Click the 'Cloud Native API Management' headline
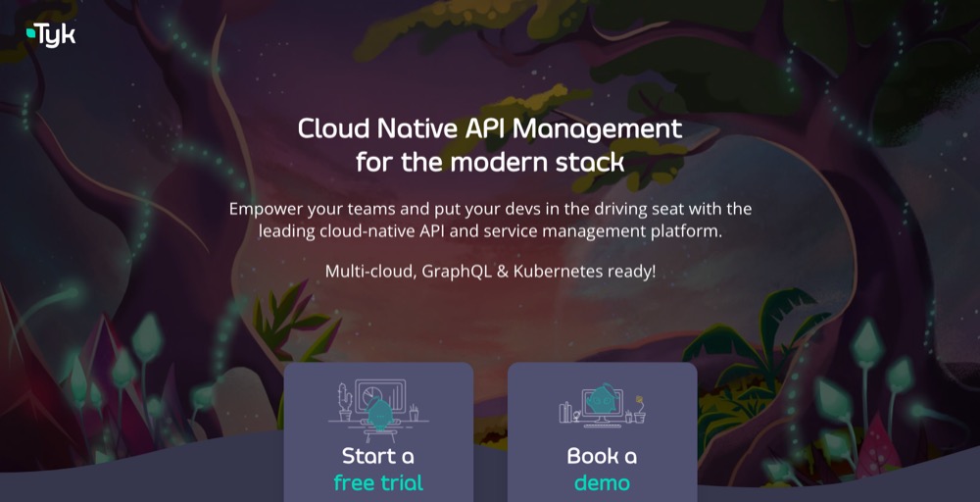The width and height of the screenshot is (980, 502). (x=489, y=128)
